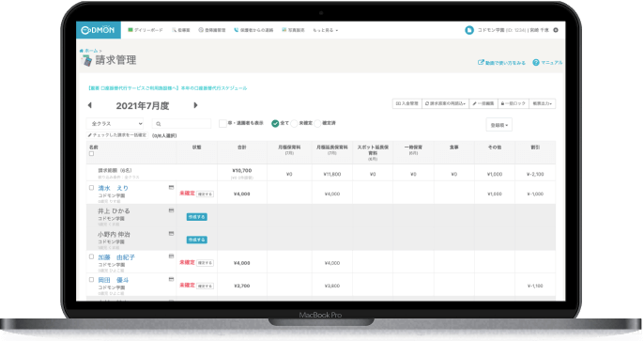Click the CoDMON logo
The height and width of the screenshot is (341, 644).
click(x=99, y=30)
